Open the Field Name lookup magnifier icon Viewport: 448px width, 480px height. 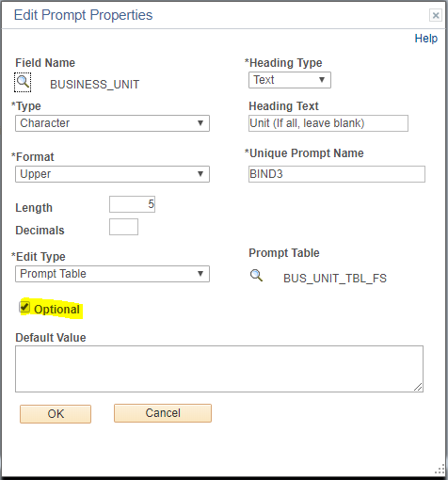[23, 82]
